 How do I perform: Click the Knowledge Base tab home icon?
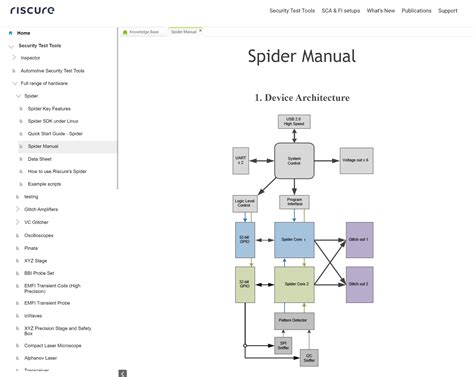tap(125, 32)
